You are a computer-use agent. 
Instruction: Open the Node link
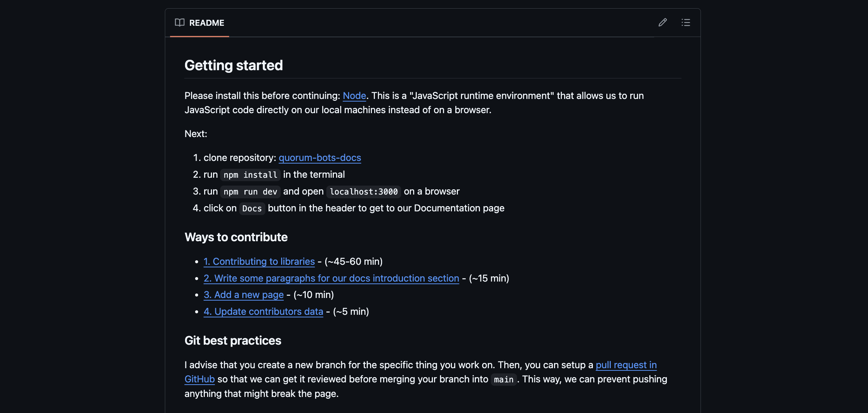tap(354, 96)
